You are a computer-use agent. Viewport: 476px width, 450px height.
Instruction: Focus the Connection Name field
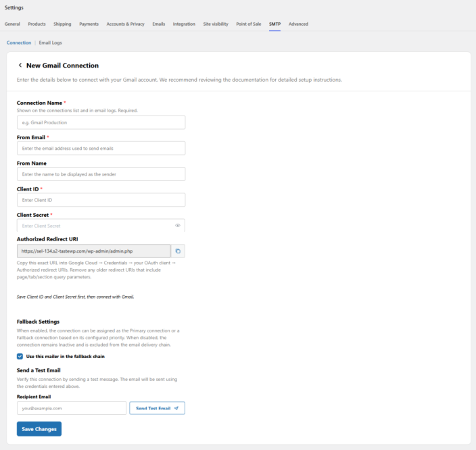click(x=101, y=122)
